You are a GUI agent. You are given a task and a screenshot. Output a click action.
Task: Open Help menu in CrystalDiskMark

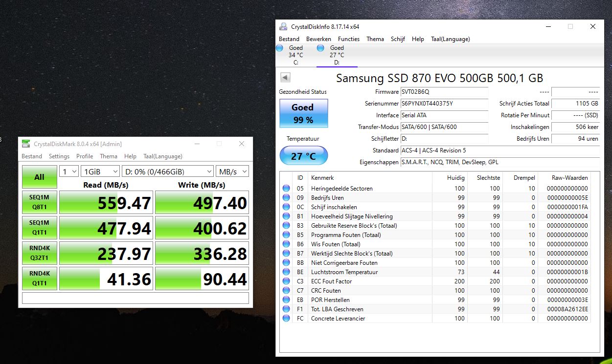[130, 156]
